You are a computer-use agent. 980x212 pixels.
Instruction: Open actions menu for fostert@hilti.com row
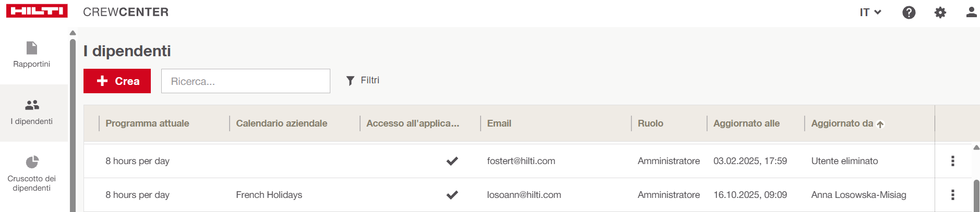952,161
